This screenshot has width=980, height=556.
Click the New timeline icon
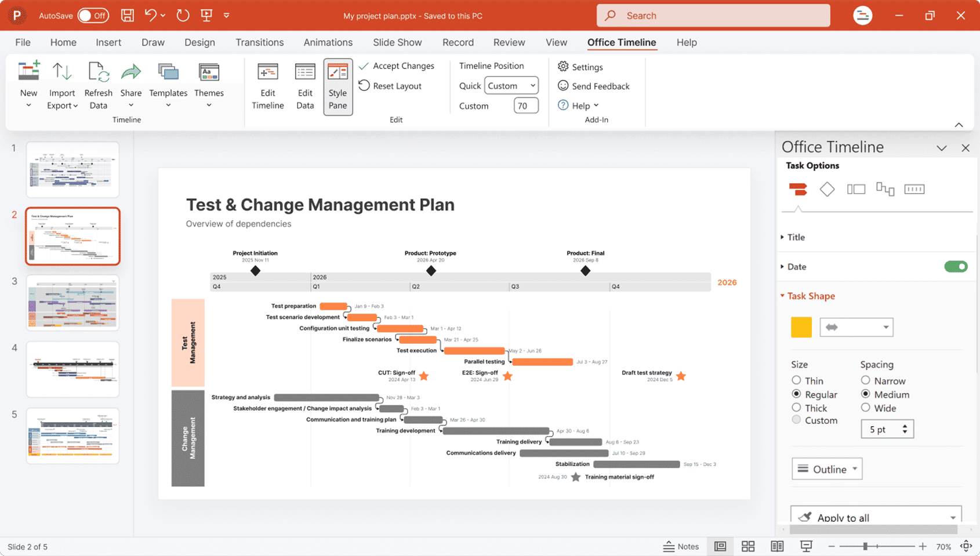pyautogui.click(x=28, y=71)
